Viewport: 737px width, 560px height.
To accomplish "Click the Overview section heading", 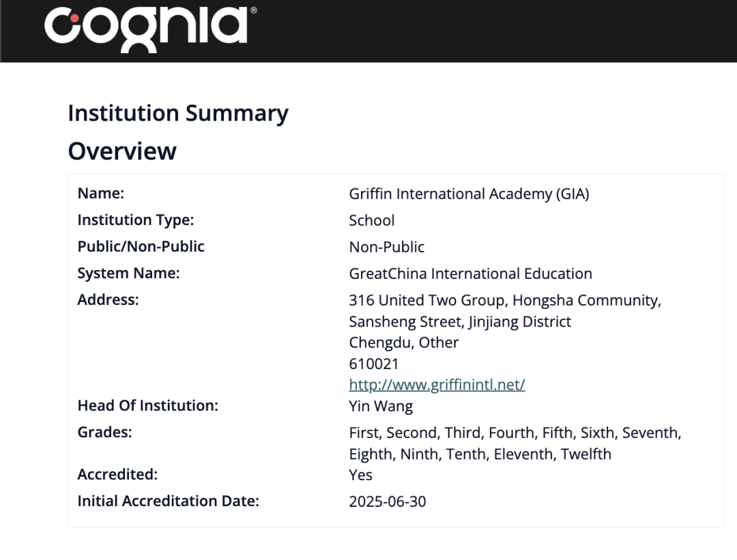I will point(122,151).
